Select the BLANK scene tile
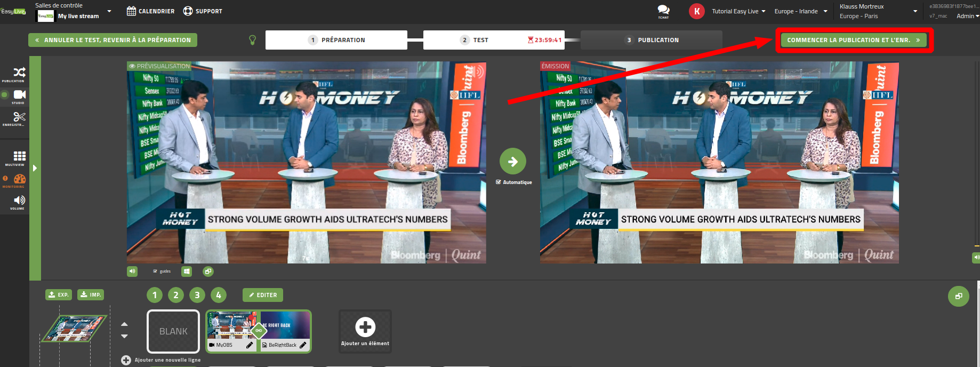The image size is (980, 367). pyautogui.click(x=173, y=331)
